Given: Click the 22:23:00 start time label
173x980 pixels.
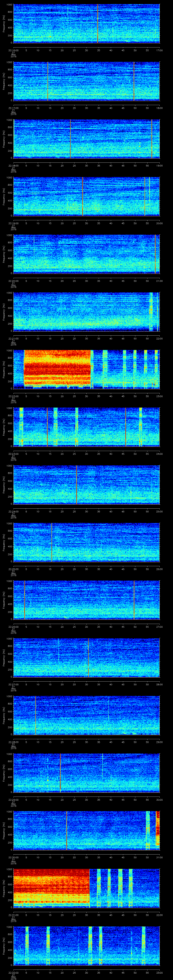Looking at the screenshot, I should click(14, 454).
